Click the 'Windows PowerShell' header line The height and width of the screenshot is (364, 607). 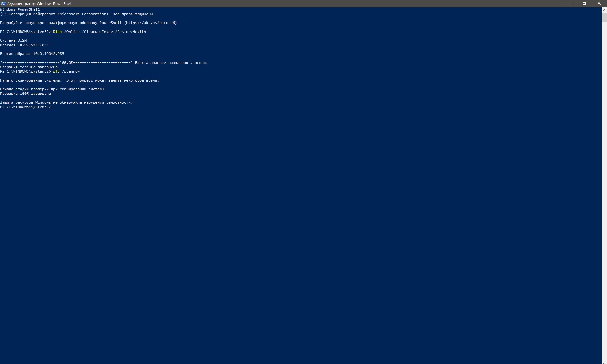pyautogui.click(x=20, y=9)
